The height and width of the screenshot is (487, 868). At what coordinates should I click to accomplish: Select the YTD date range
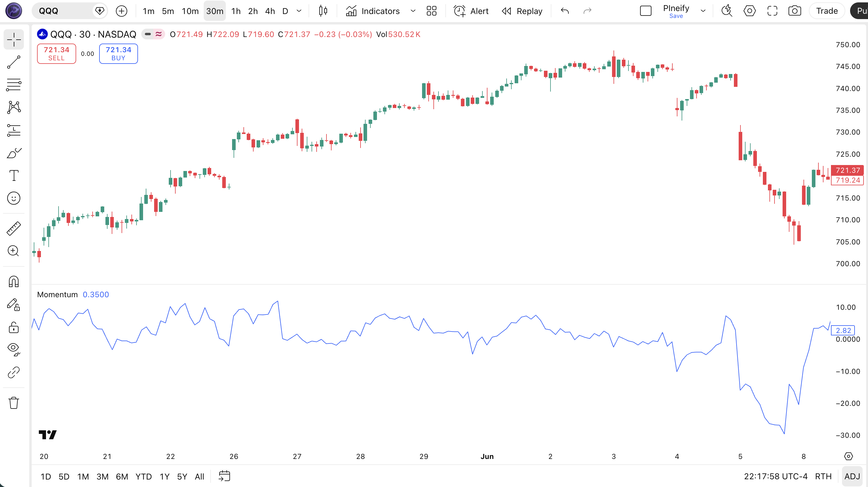click(x=144, y=477)
